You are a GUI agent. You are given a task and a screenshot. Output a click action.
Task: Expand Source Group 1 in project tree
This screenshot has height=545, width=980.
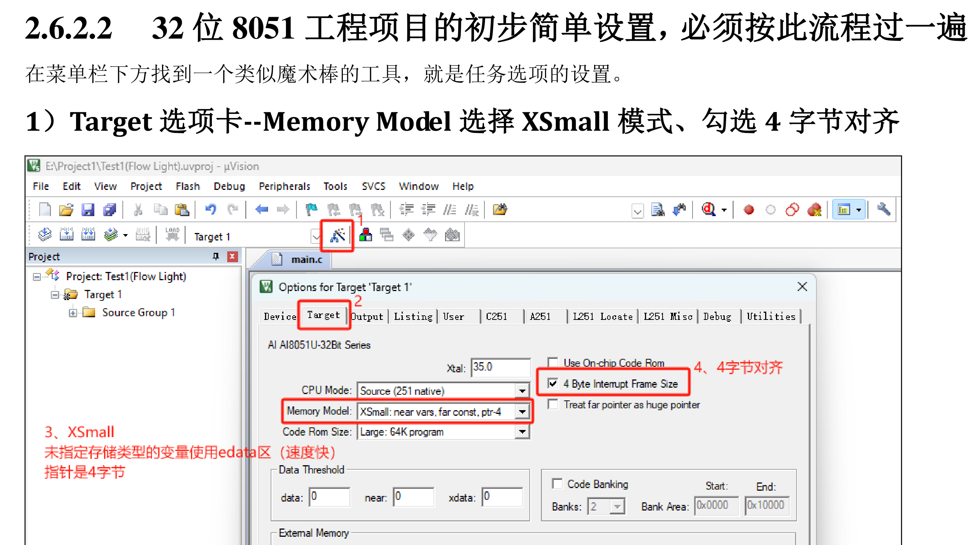(73, 313)
